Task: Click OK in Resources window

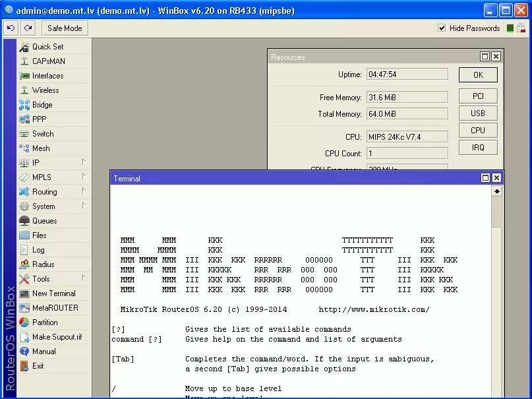Action: (478, 75)
